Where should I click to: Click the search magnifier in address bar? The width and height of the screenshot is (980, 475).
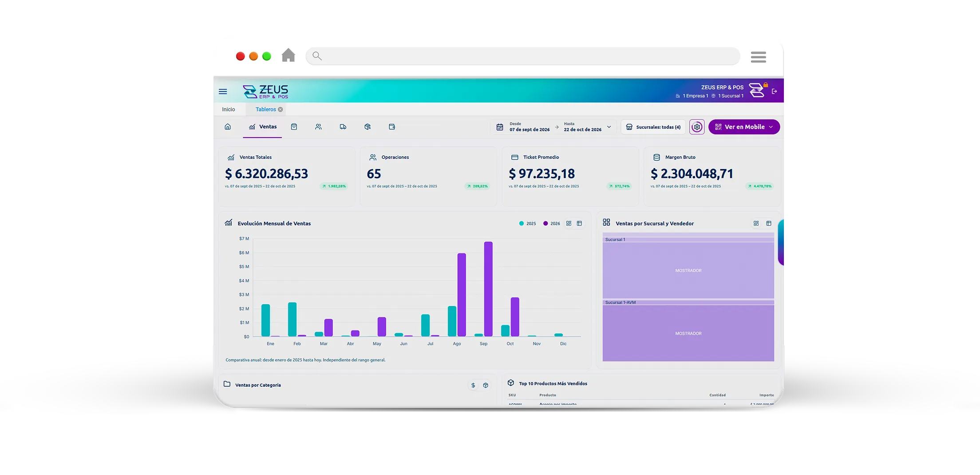pyautogui.click(x=317, y=56)
